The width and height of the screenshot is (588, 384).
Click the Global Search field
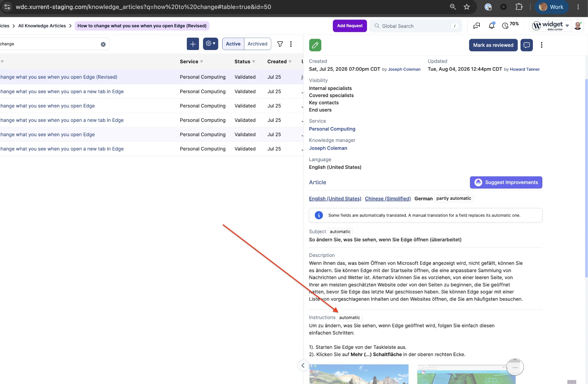click(416, 26)
